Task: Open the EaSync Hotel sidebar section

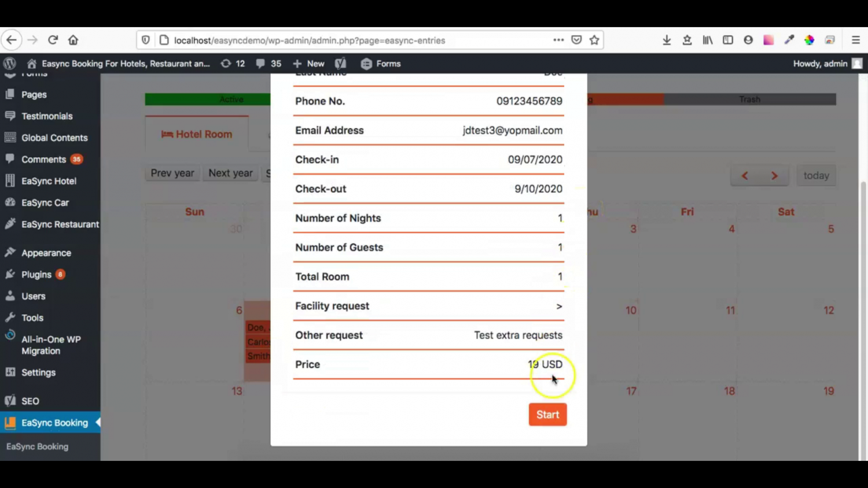Action: coord(49,181)
